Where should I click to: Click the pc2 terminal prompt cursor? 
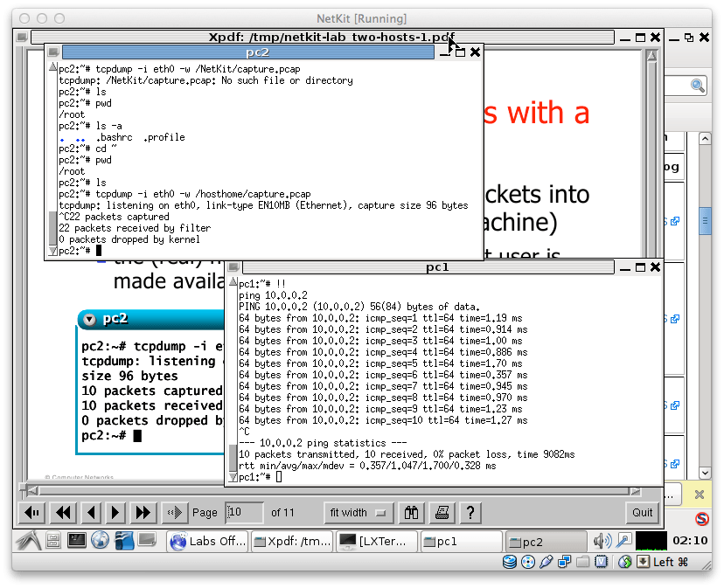(98, 251)
